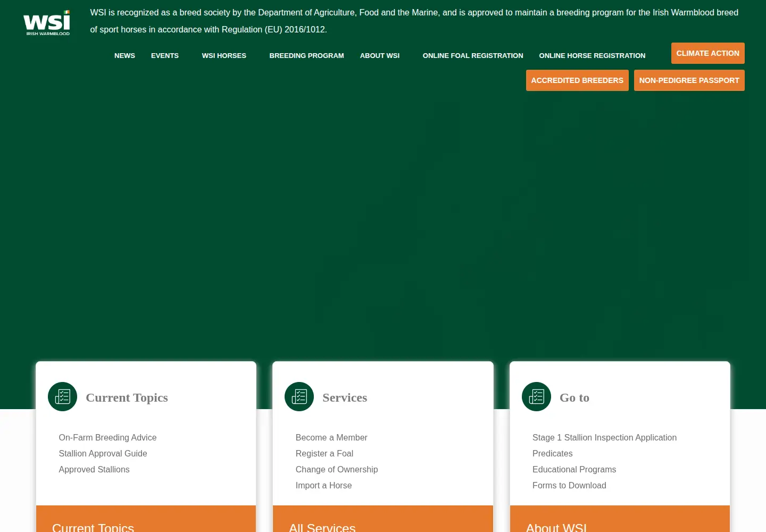Viewport: 766px width, 532px height.
Task: Click the Go to card heading
Action: click(x=574, y=397)
